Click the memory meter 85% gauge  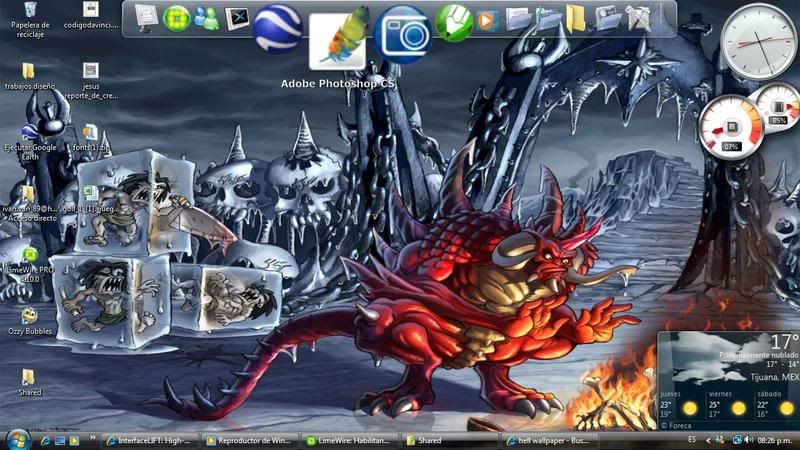pos(778,108)
